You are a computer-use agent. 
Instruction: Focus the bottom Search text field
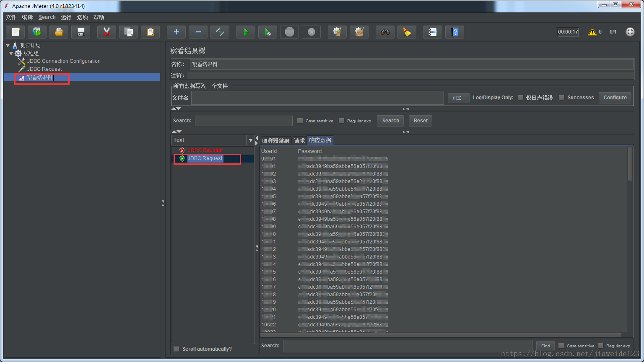coord(408,346)
